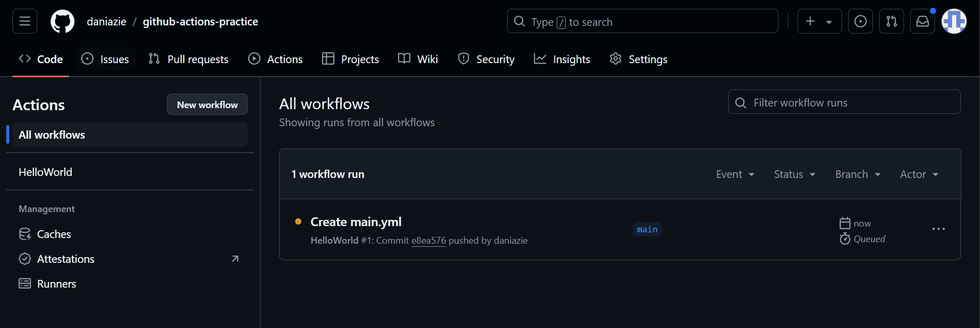Image resolution: width=980 pixels, height=328 pixels.
Task: Open Attestations external link arrow
Action: pos(235,259)
